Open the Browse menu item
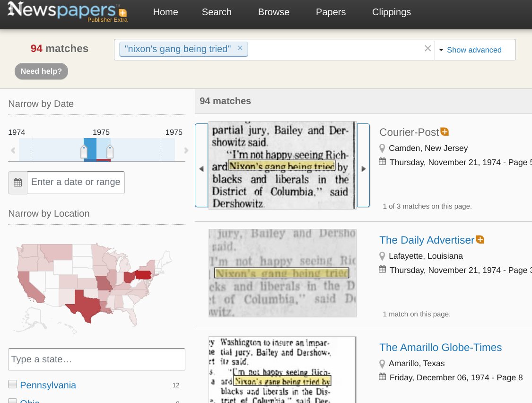 [x=273, y=12]
